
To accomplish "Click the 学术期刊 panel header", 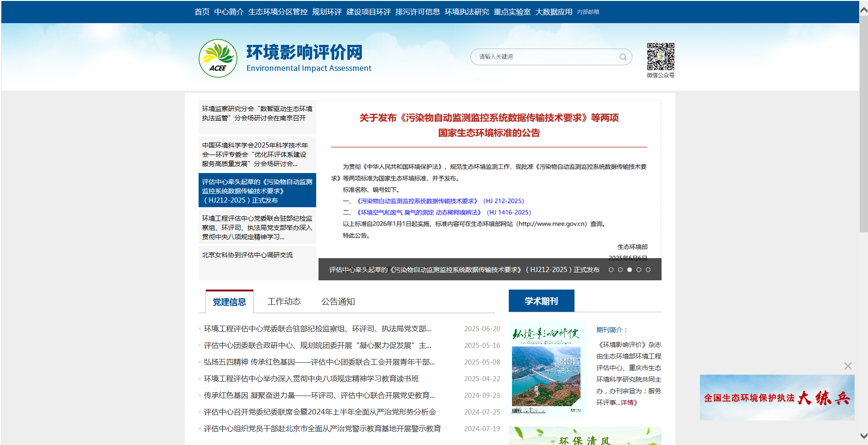I will 541,300.
